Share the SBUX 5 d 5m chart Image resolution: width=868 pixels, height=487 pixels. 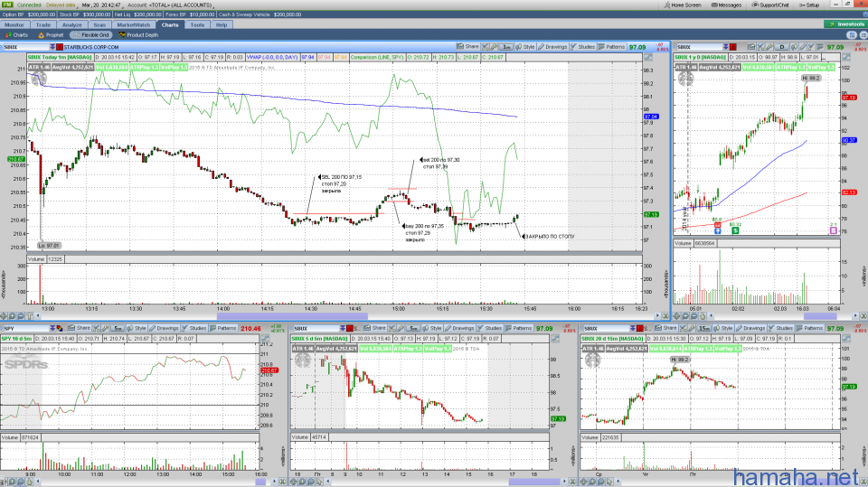tap(374, 328)
